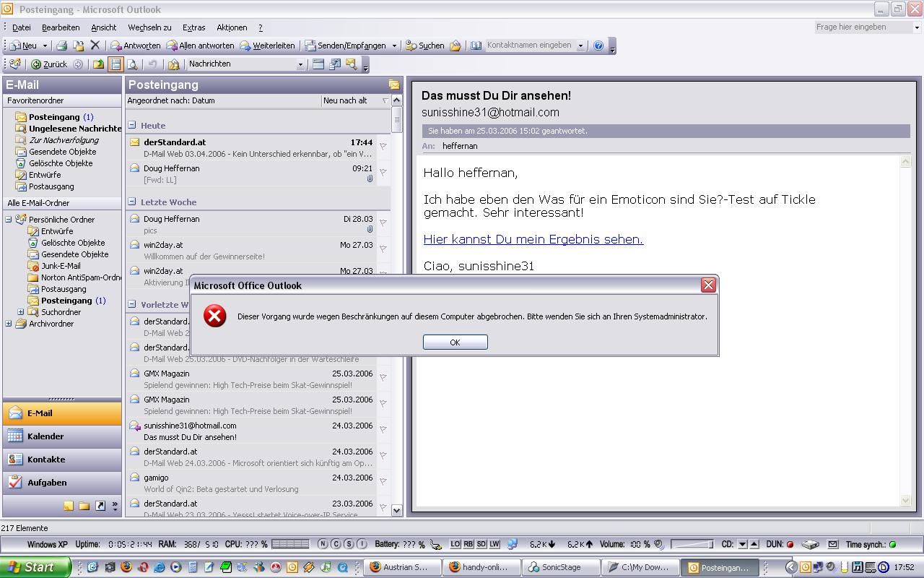Click the Zurück back button
This screenshot has height=578, width=924.
point(49,64)
